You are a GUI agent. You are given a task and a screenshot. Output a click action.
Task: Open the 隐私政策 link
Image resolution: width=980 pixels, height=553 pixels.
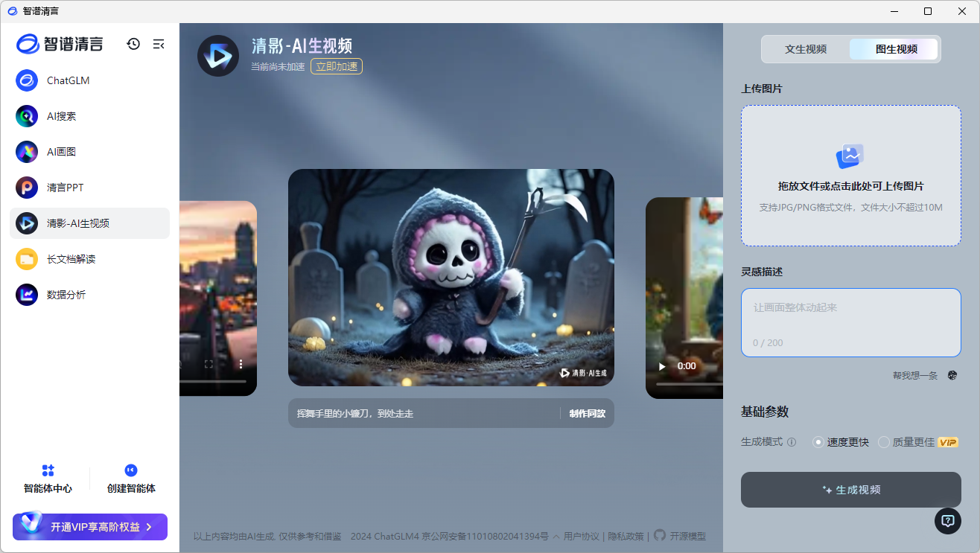[x=626, y=536]
